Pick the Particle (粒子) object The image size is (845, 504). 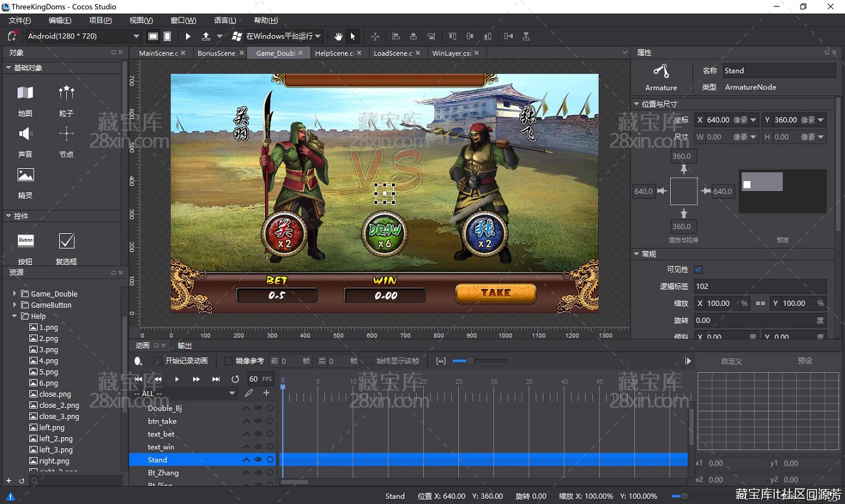pyautogui.click(x=66, y=99)
